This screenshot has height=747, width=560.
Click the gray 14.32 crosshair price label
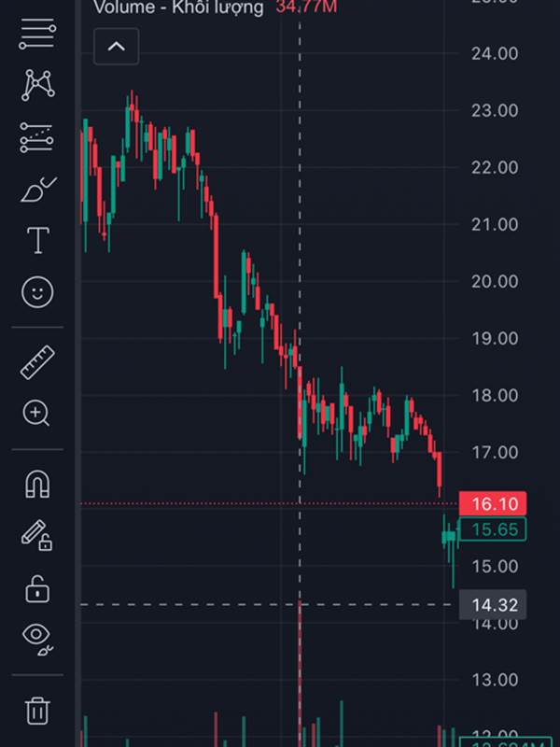coord(493,605)
